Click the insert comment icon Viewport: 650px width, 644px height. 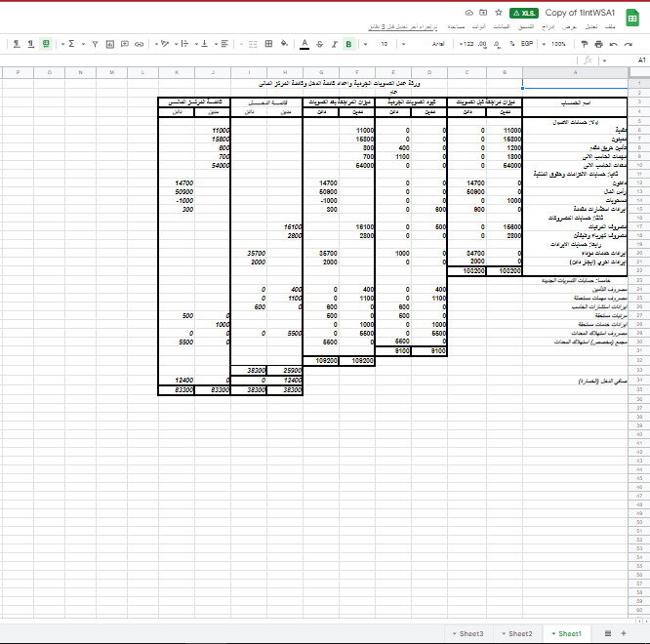tap(124, 44)
